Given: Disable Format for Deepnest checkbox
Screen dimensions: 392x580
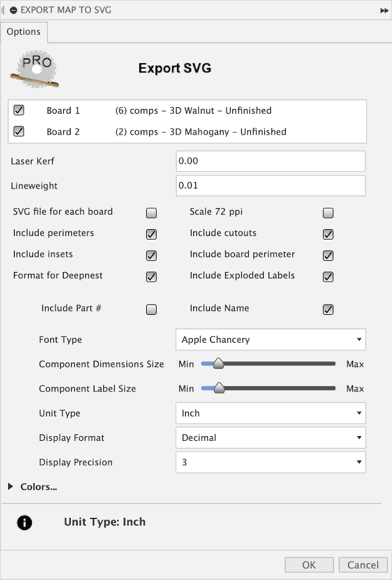Looking at the screenshot, I should click(x=151, y=277).
